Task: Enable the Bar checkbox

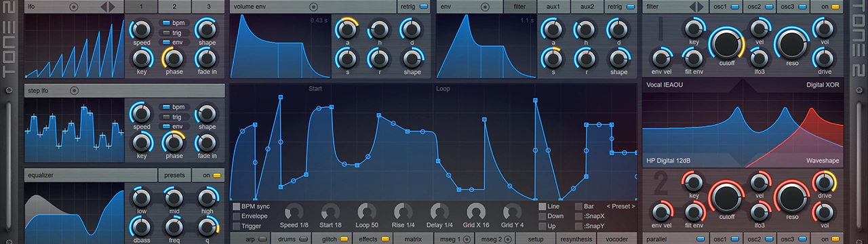Action: (578, 206)
